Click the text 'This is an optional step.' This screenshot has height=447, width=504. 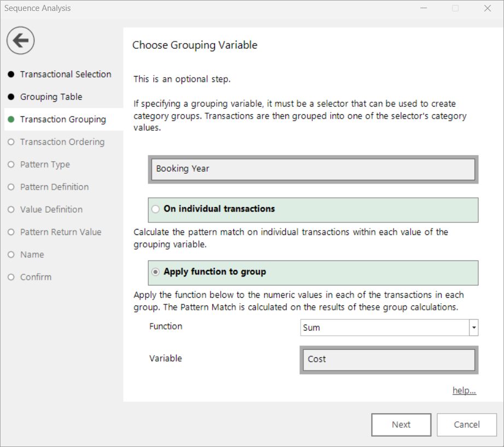point(182,79)
